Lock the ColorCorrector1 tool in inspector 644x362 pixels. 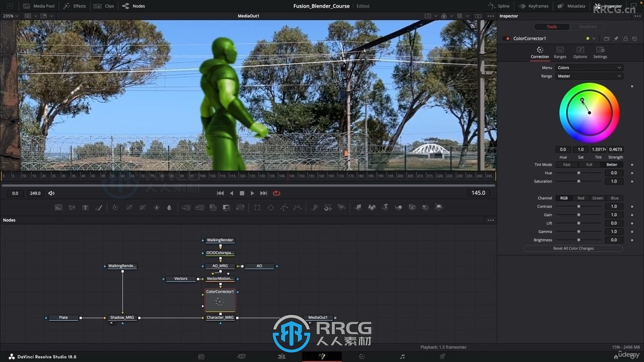(625, 39)
